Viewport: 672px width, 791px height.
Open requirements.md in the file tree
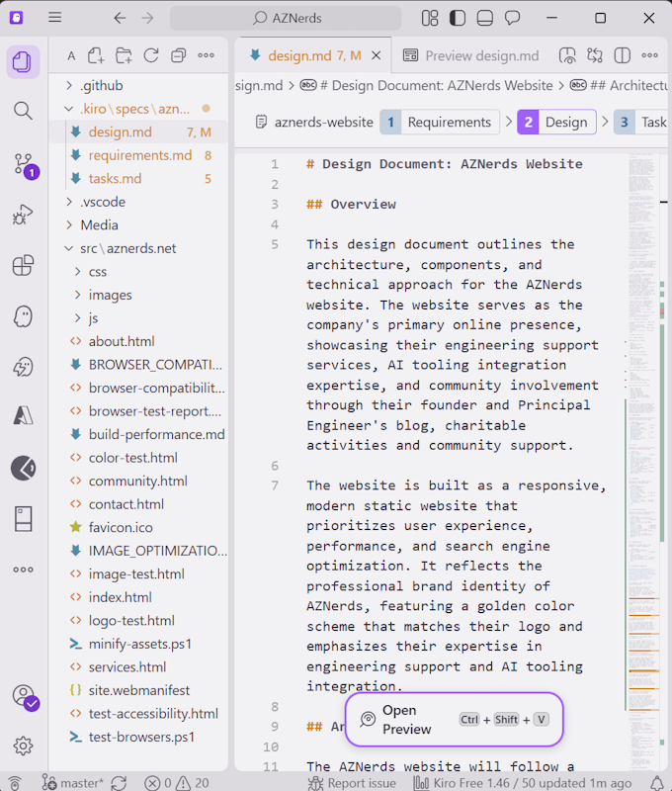coord(138,155)
